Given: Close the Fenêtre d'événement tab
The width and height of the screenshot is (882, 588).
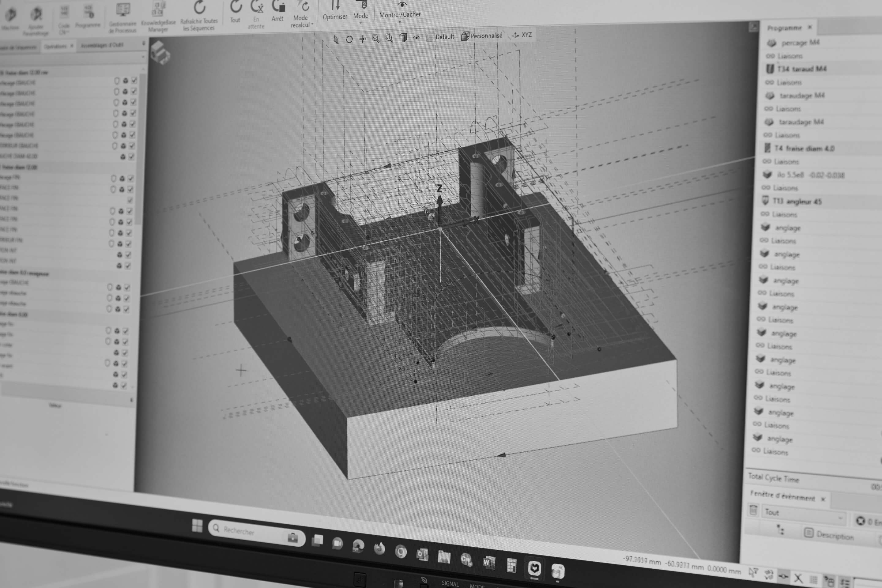Looking at the screenshot, I should (x=823, y=499).
